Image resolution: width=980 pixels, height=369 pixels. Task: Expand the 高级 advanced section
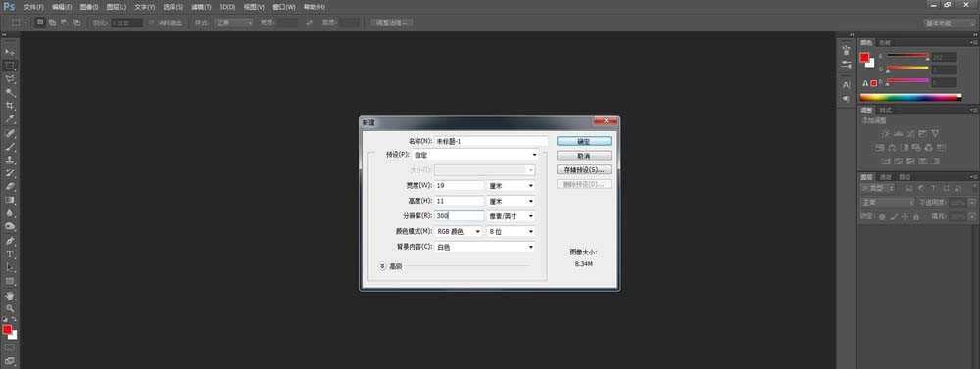coord(382,266)
